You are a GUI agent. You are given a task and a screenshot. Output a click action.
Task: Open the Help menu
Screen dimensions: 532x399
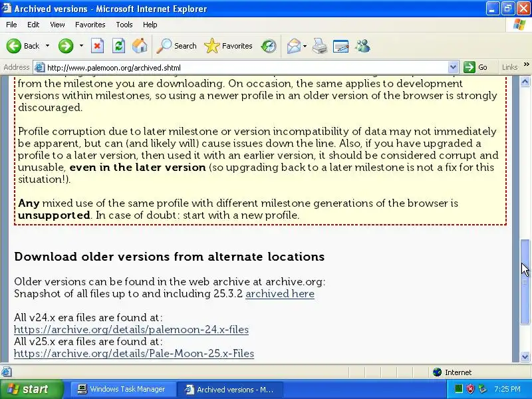click(150, 25)
